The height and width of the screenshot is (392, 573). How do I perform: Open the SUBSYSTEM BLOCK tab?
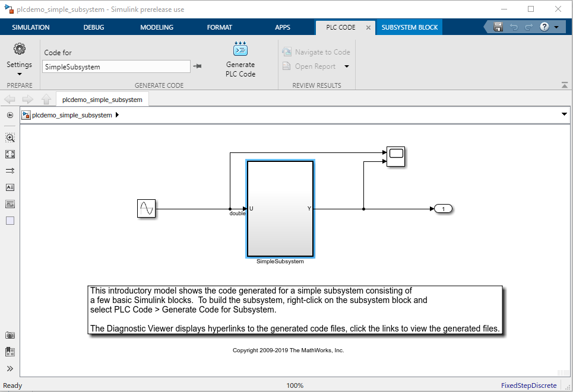point(409,27)
